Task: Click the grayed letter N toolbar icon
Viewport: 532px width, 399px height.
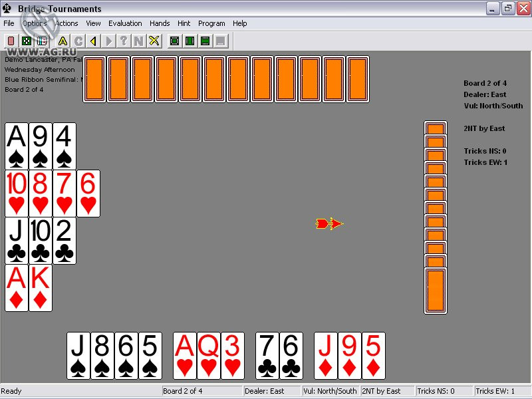Action: (x=139, y=41)
